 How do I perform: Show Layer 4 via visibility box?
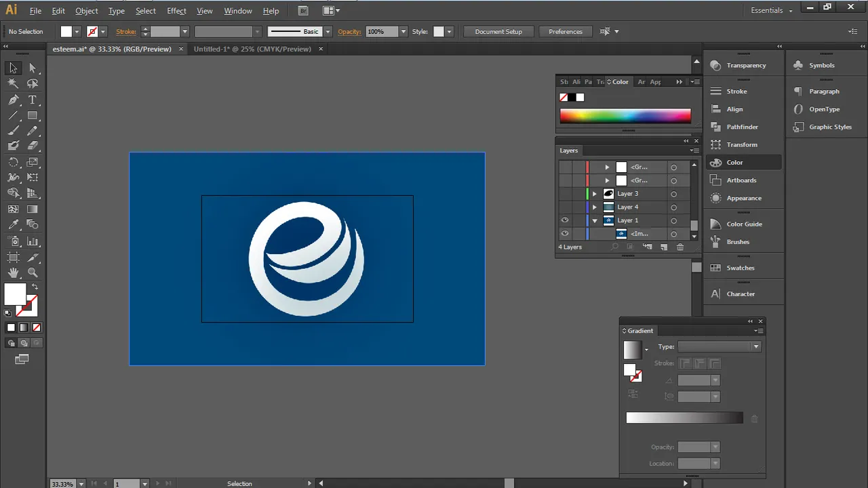point(564,207)
